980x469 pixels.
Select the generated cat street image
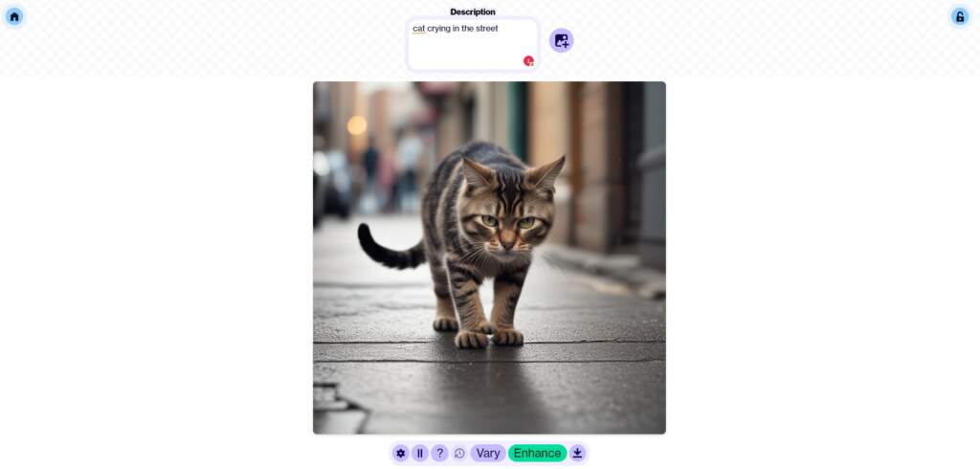pos(489,257)
